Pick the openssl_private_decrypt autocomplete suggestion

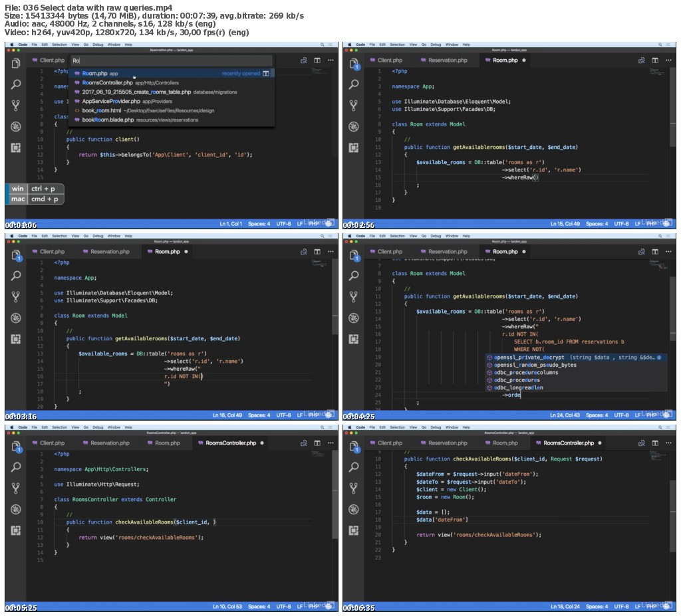point(576,358)
